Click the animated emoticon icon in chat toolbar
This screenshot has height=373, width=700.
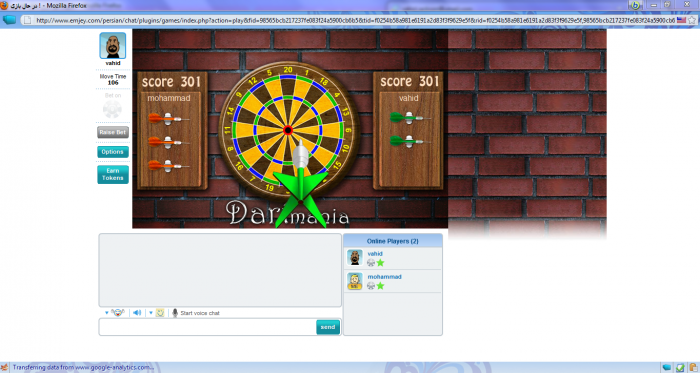pos(118,313)
